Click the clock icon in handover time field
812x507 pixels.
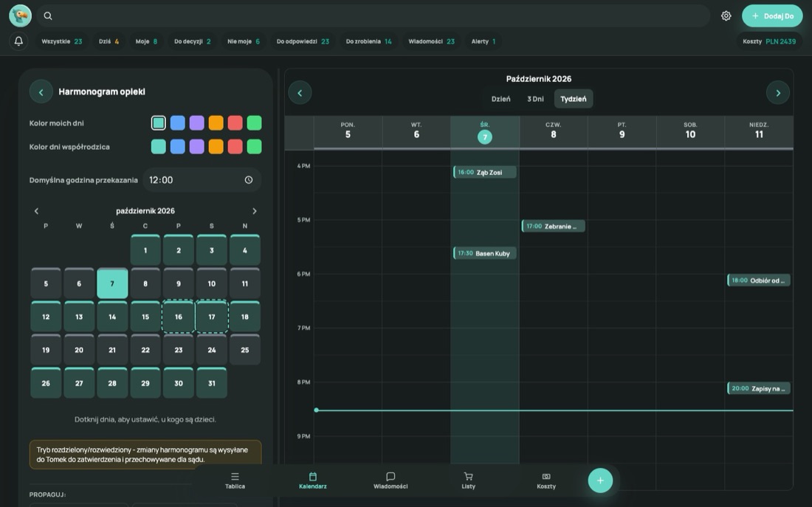coord(249,180)
